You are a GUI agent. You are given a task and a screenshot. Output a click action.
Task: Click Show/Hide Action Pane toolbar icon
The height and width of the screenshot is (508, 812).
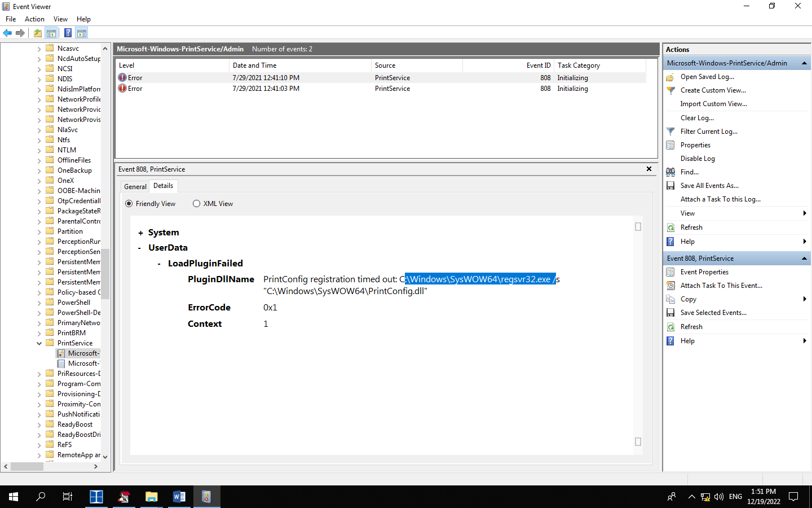82,33
